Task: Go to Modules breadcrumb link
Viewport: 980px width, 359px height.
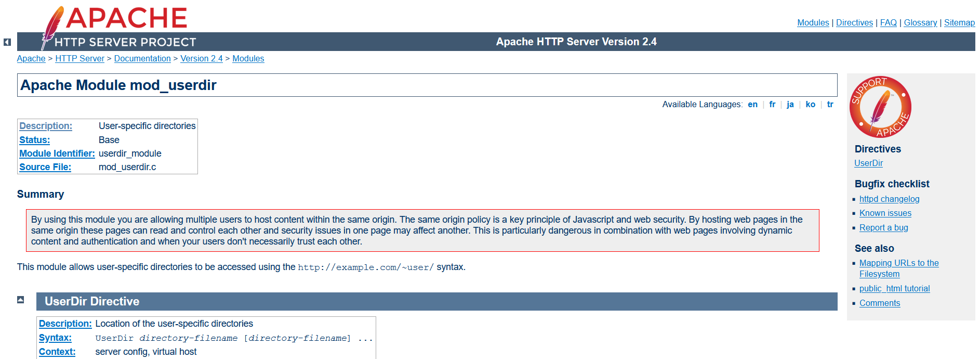Action: 248,58
